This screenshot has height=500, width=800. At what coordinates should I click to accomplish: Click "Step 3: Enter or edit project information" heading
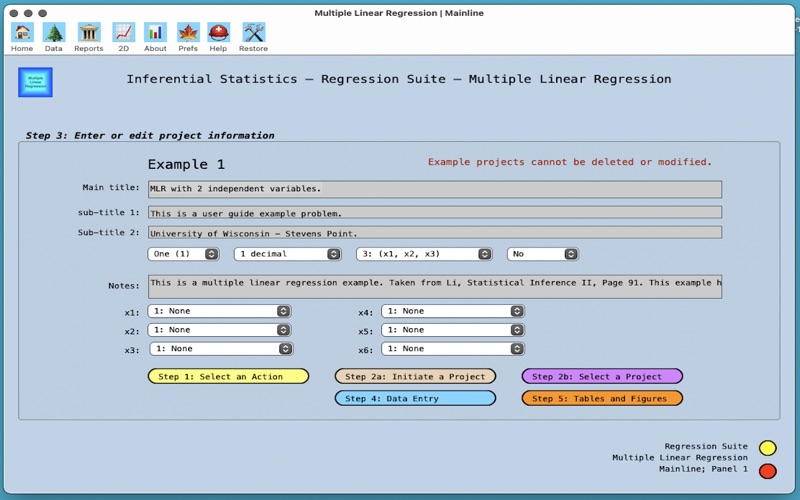[x=150, y=136]
